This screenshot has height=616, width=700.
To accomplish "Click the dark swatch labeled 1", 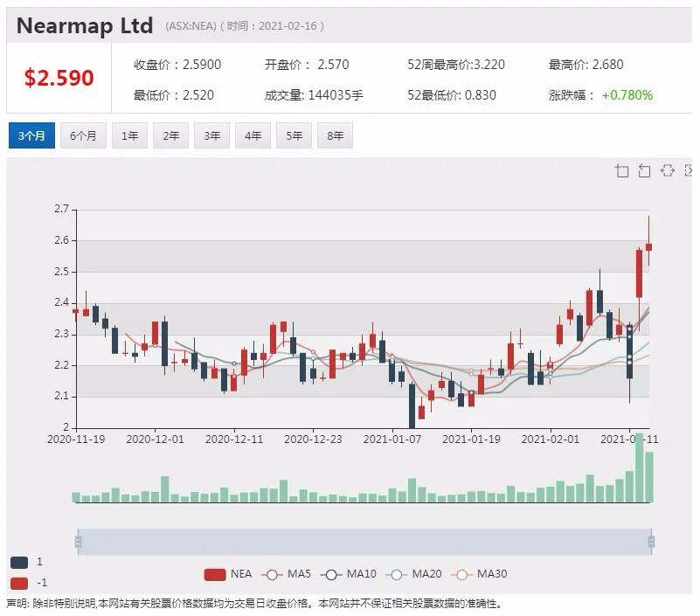I will tap(19, 563).
